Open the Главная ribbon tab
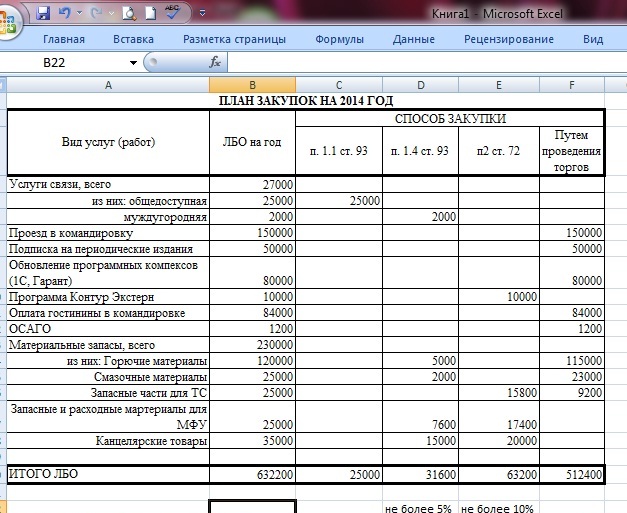 coord(63,39)
